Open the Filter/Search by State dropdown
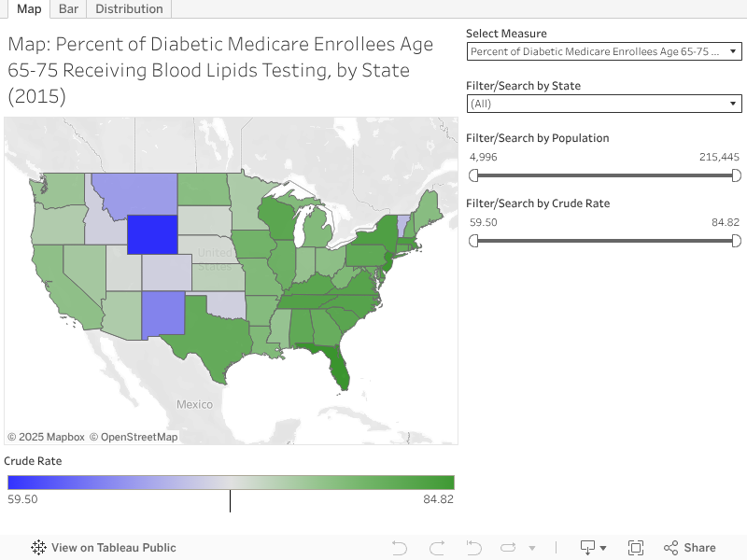 click(604, 104)
